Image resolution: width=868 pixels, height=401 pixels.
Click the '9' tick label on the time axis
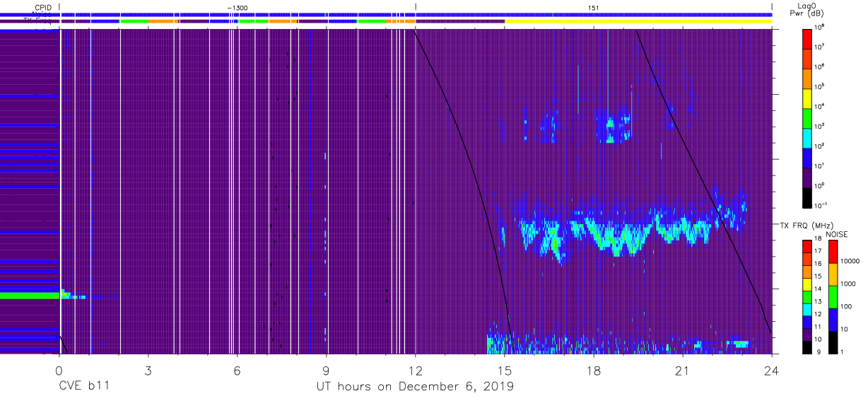(x=327, y=370)
